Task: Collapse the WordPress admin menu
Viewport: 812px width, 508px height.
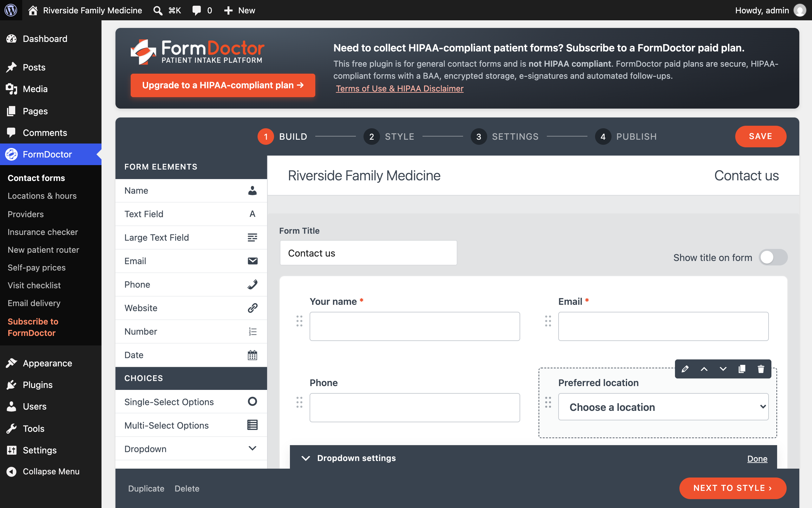Action: 51,471
